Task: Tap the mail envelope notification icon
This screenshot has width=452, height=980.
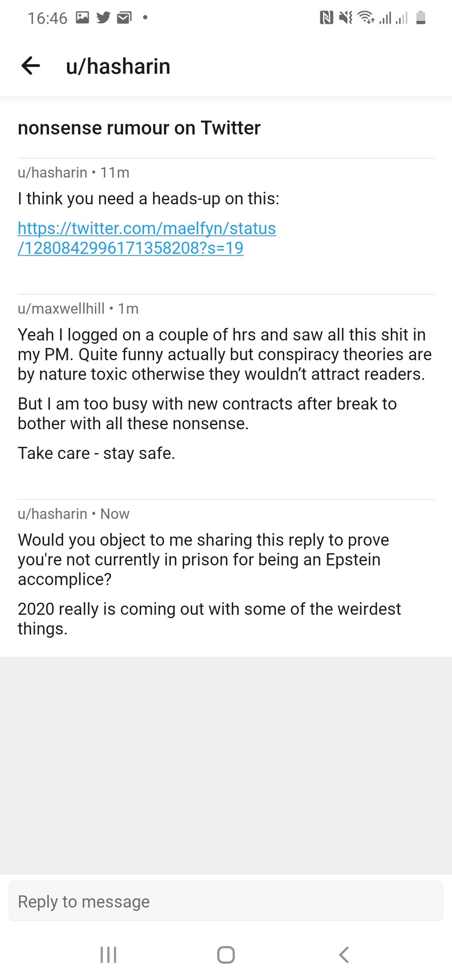Action: pyautogui.click(x=124, y=18)
